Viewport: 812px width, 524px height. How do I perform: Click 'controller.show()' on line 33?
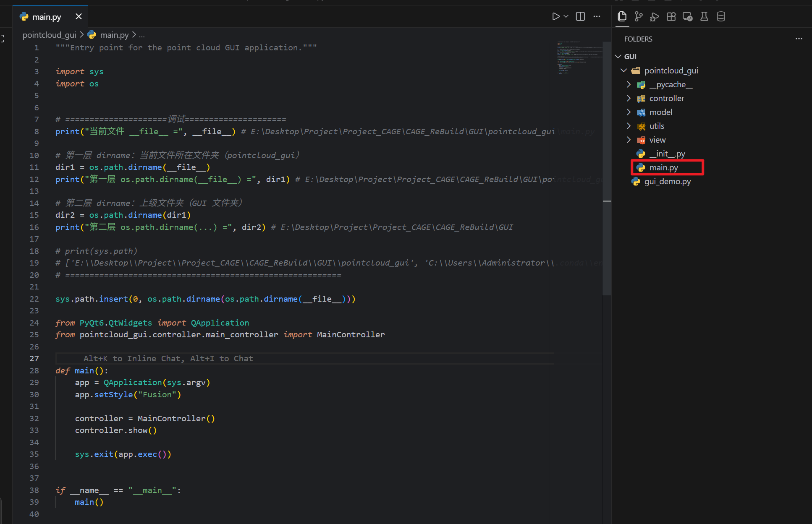point(116,430)
